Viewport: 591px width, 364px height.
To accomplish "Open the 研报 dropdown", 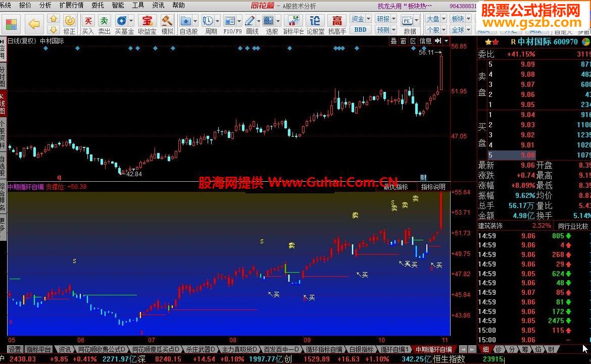I will click(386, 19).
